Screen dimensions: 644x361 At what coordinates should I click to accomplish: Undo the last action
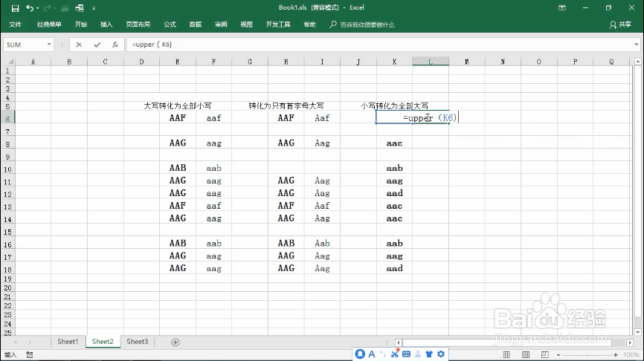(30, 8)
